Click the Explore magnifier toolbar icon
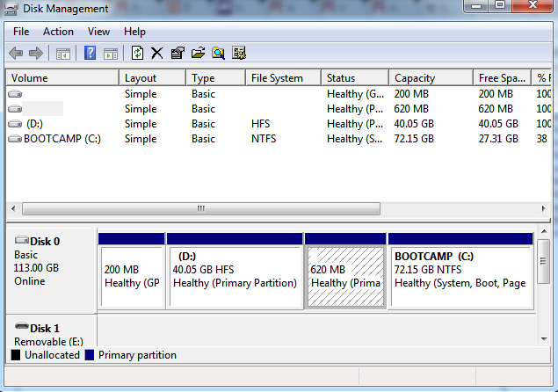The height and width of the screenshot is (392, 558). [218, 54]
